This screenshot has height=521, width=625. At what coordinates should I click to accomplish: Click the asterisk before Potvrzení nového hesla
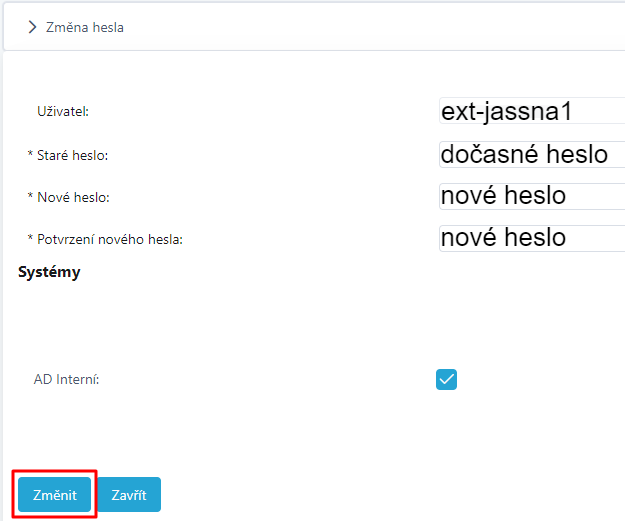[x=30, y=238]
